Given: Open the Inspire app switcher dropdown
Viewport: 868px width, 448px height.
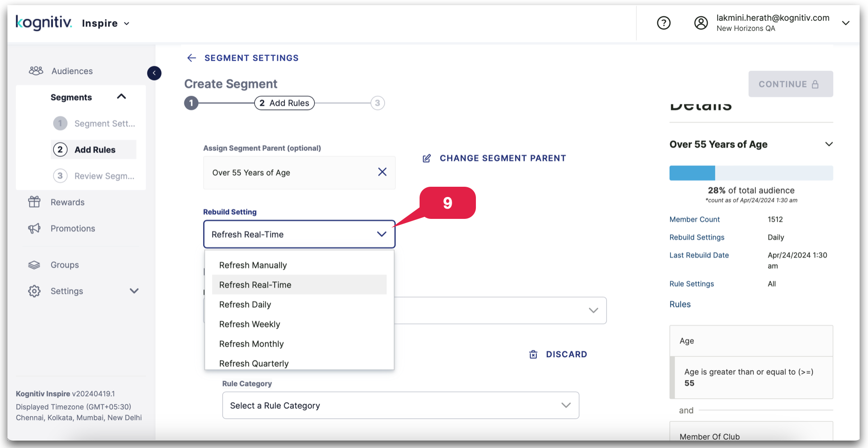Looking at the screenshot, I should [x=106, y=23].
